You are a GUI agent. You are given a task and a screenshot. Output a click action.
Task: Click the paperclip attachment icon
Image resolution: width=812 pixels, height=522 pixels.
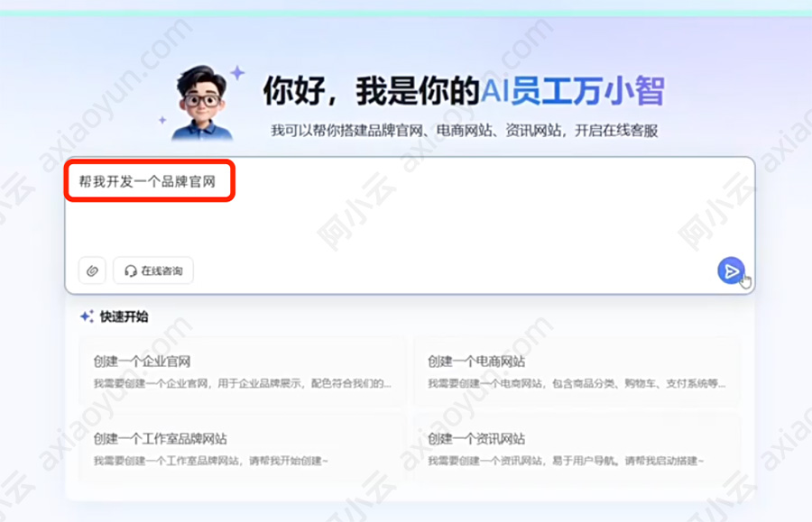pos(91,270)
